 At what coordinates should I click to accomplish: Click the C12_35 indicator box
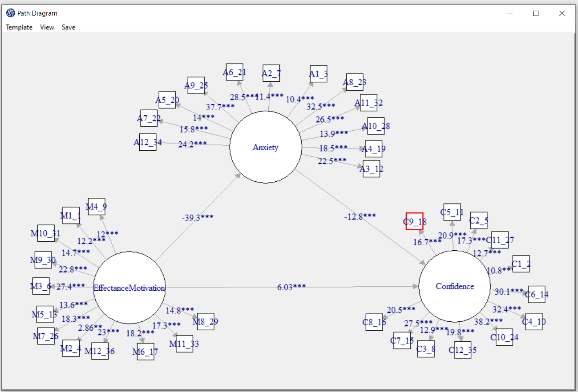pyautogui.click(x=463, y=350)
